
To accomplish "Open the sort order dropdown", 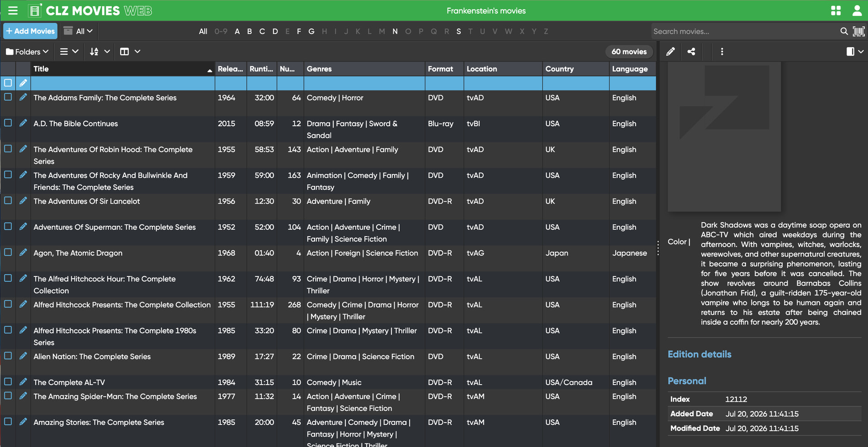I will [x=99, y=52].
